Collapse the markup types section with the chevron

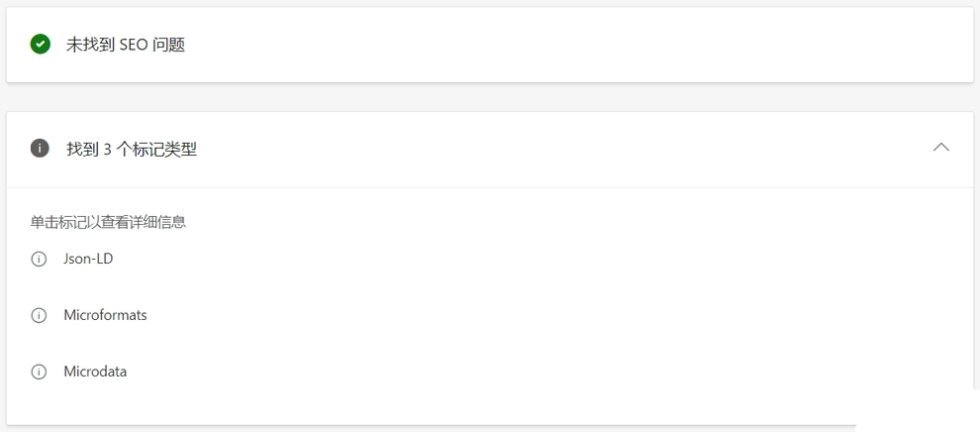940,148
